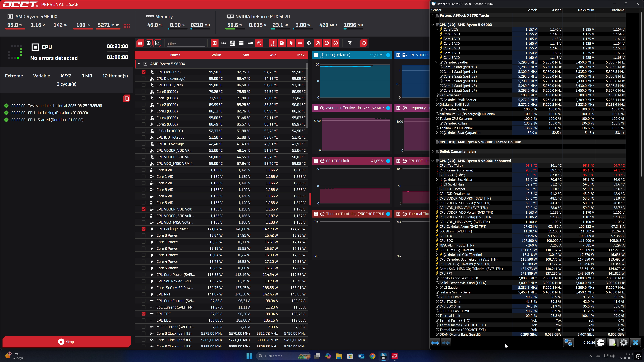Screen dimensions: 644x362
Task: Toggle the usage gauge sensor type filter
Action: [x=327, y=43]
